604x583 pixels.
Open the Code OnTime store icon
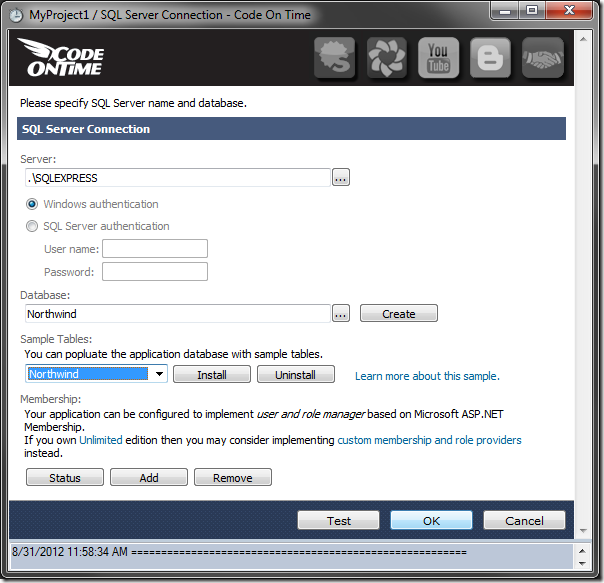click(x=334, y=58)
